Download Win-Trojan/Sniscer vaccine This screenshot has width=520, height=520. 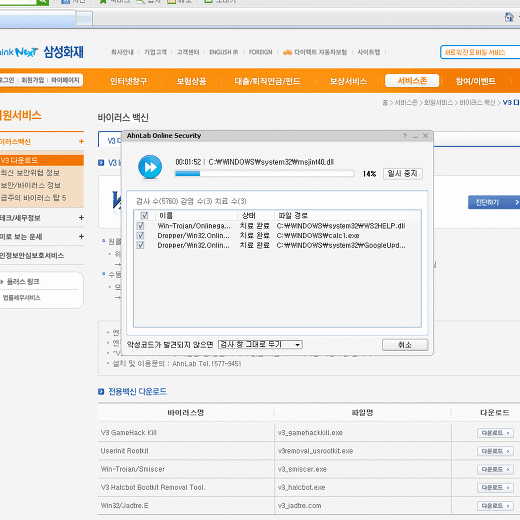click(x=495, y=469)
